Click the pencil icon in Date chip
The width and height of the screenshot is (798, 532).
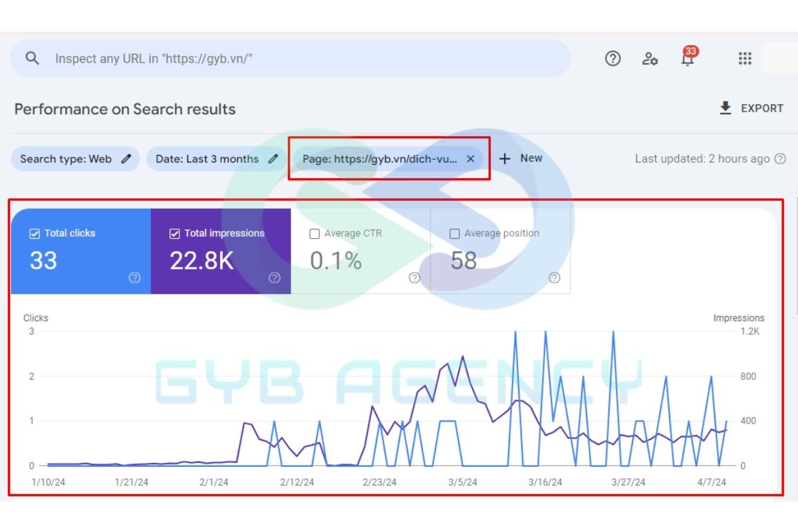pos(273,159)
